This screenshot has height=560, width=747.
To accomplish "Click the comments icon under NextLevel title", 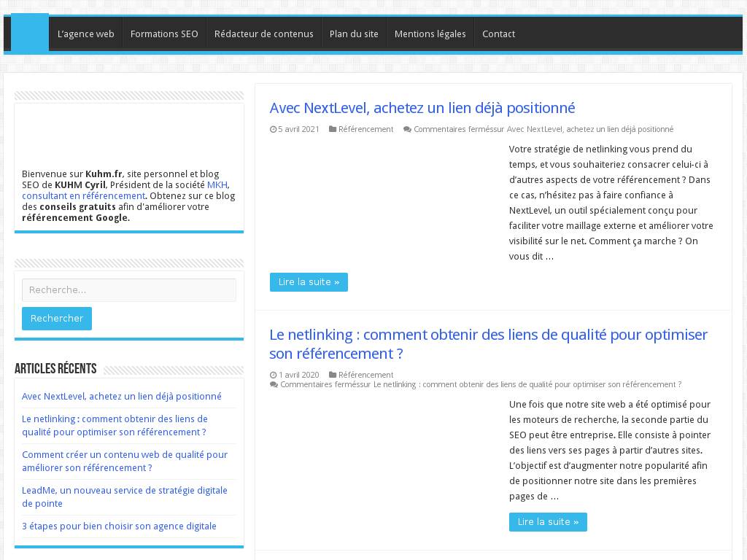I will [407, 130].
